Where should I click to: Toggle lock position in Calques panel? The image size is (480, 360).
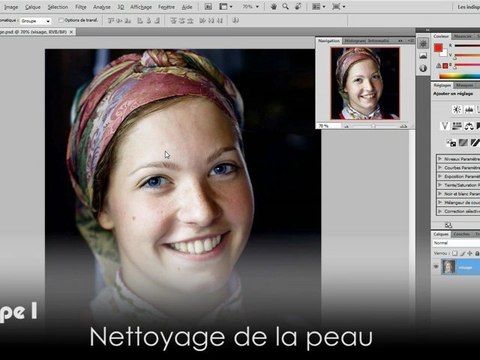click(x=470, y=253)
